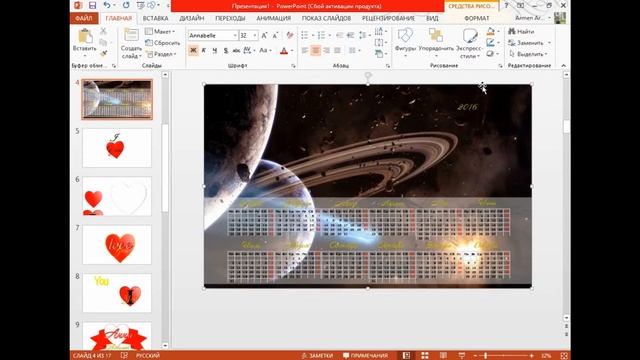Increase the font size
This screenshot has width=640, height=360.
[x=264, y=36]
